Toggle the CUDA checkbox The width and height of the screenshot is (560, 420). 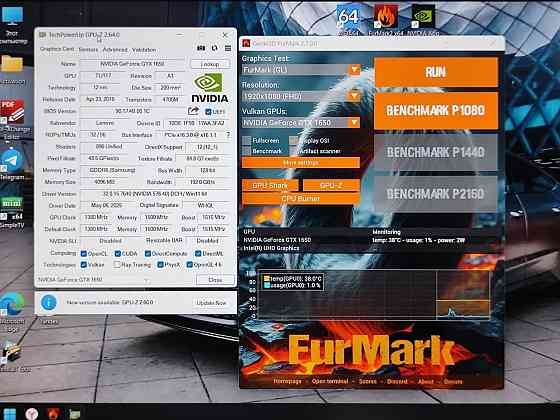[x=118, y=254]
